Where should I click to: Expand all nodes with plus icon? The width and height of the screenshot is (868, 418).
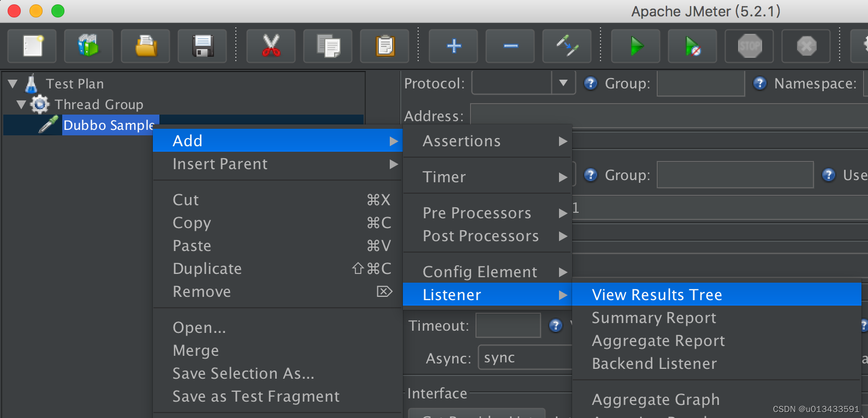point(454,46)
